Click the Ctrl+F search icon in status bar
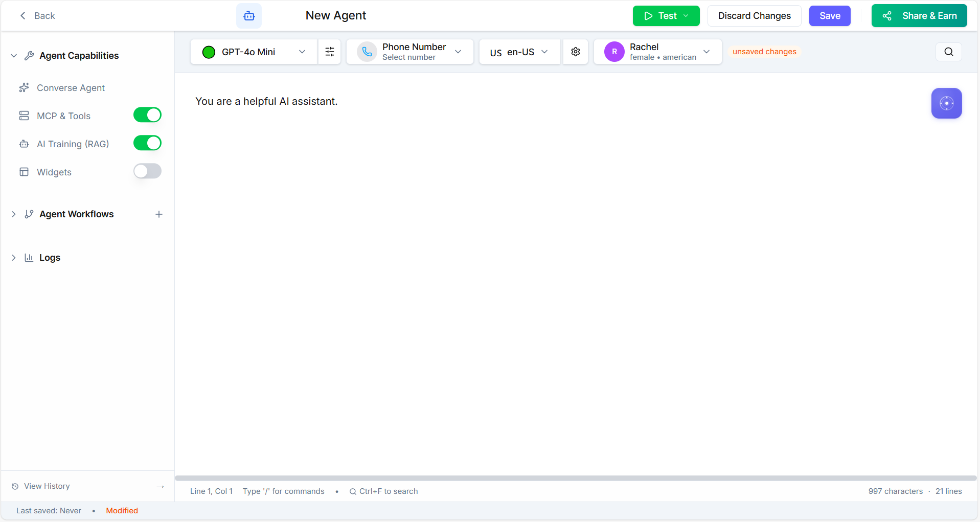The image size is (980, 522). pyautogui.click(x=353, y=491)
